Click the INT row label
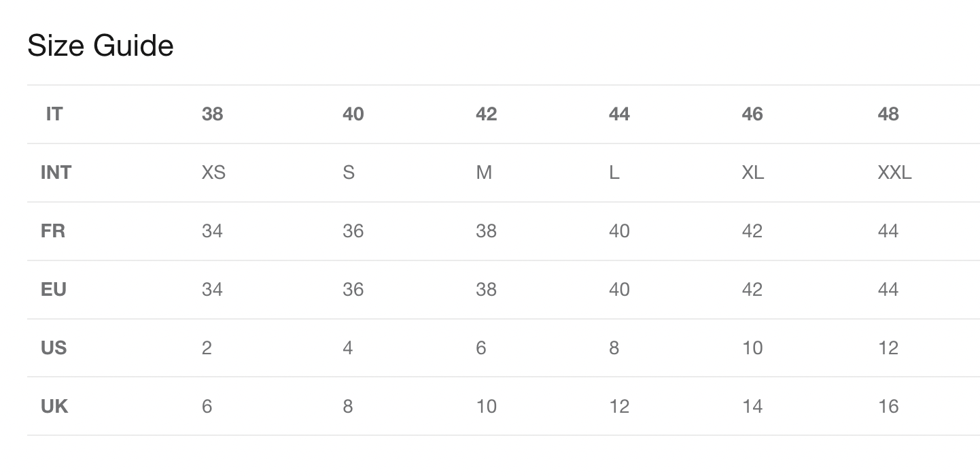The image size is (980, 476). click(x=56, y=173)
